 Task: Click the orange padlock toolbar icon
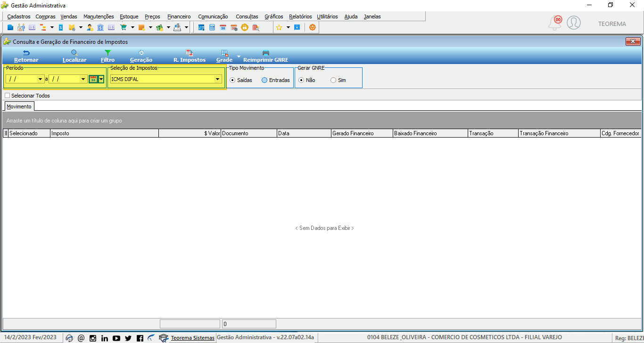245,27
